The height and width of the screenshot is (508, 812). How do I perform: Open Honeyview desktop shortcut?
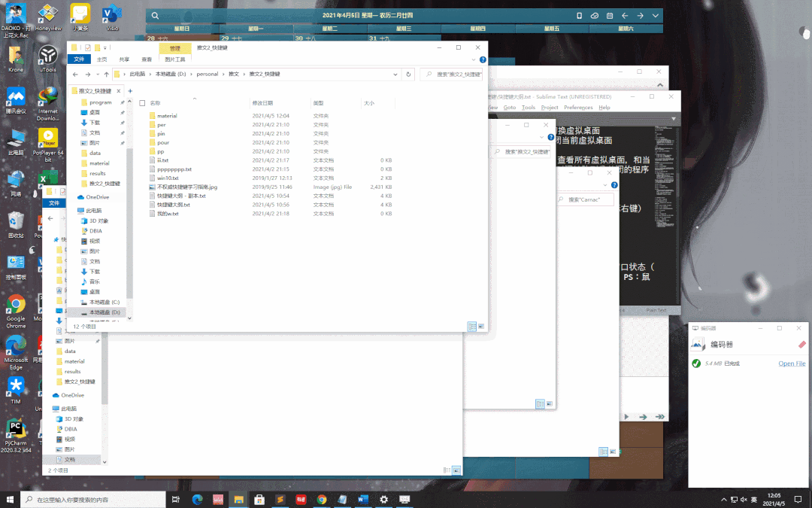47,17
